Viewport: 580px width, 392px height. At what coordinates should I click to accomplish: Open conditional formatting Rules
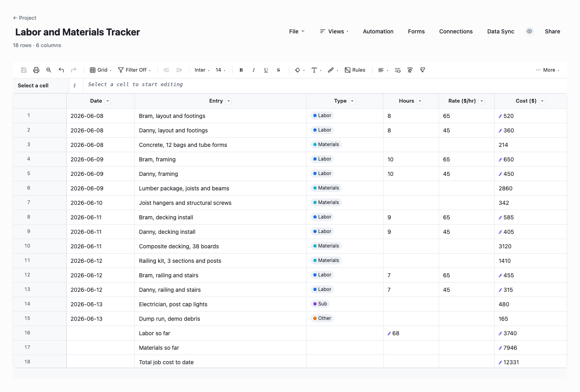click(355, 70)
